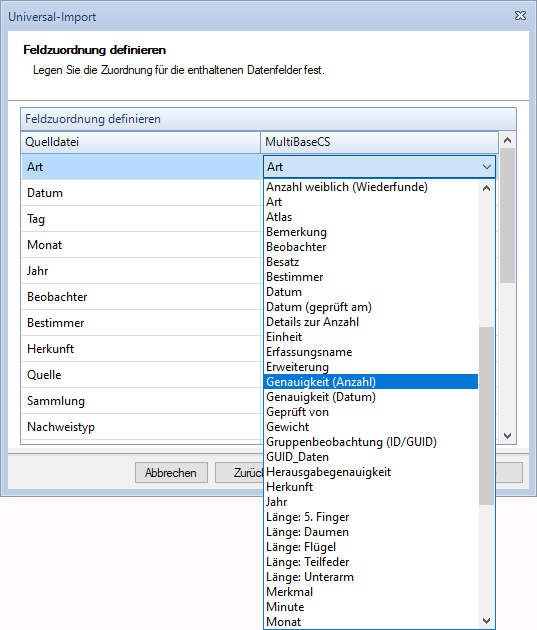Choose 'Minute' from the dropdown list
This screenshot has width=537, height=630.
(x=371, y=607)
